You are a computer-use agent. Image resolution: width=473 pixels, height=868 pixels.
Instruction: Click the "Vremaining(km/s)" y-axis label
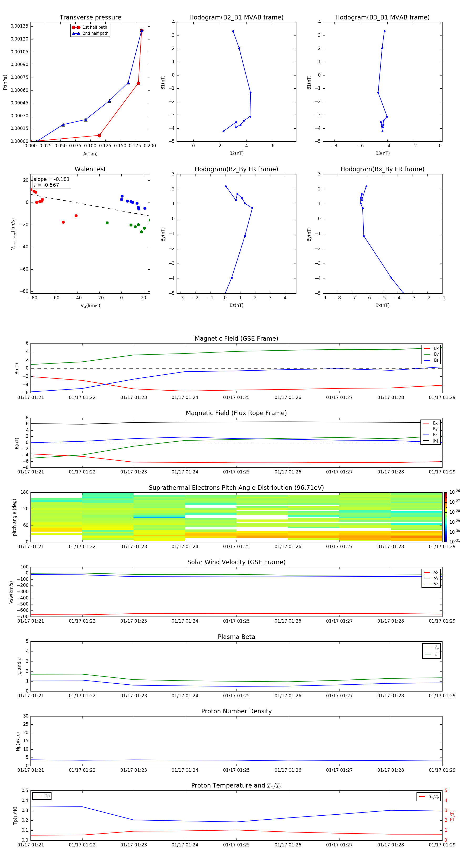tap(13, 234)
